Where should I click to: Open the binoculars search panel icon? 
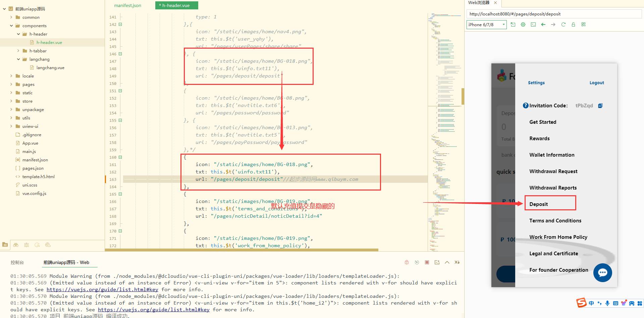click(16, 245)
